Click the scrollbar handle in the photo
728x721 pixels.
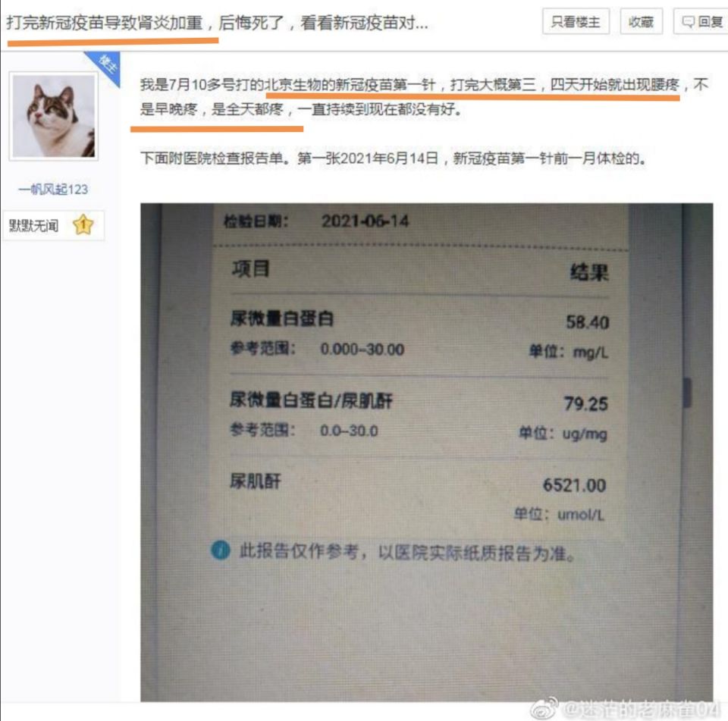point(687,393)
